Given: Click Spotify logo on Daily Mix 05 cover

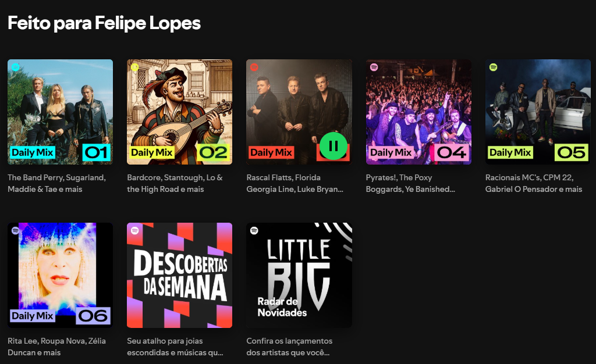Looking at the screenshot, I should [x=494, y=67].
